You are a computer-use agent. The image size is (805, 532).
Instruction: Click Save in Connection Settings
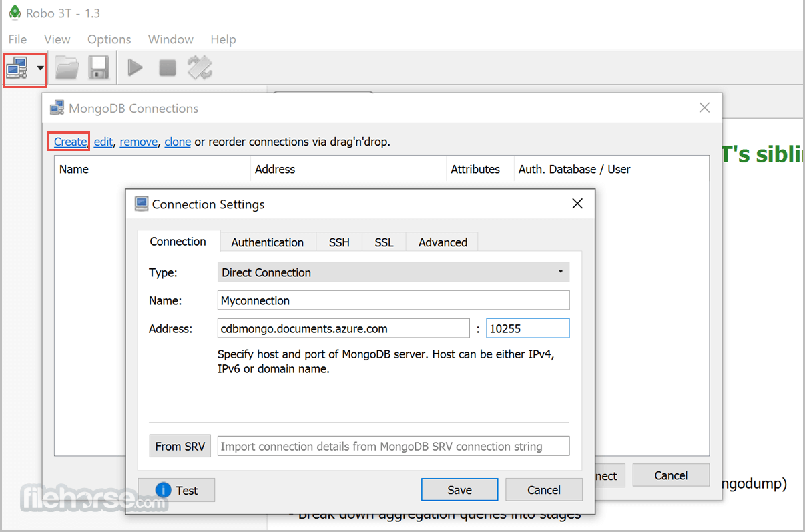click(x=459, y=489)
